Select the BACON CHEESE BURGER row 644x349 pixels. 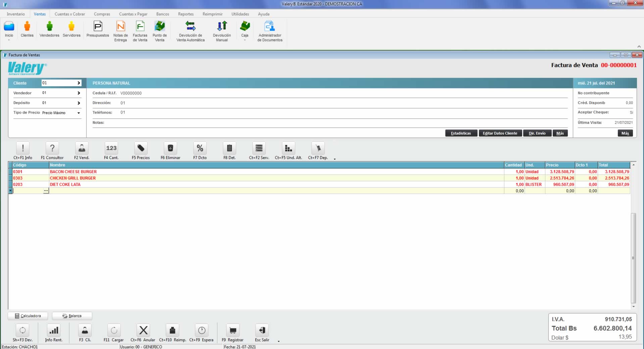tap(319, 171)
